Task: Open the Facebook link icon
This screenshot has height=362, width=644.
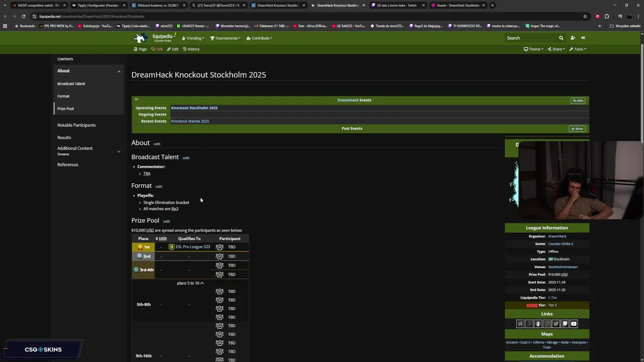Action: point(538,324)
